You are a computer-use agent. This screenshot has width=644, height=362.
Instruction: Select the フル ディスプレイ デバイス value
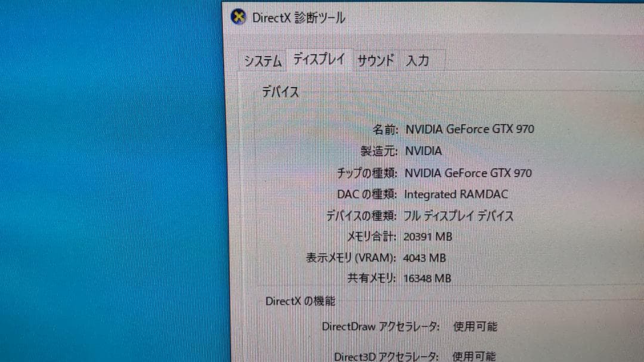click(x=460, y=216)
